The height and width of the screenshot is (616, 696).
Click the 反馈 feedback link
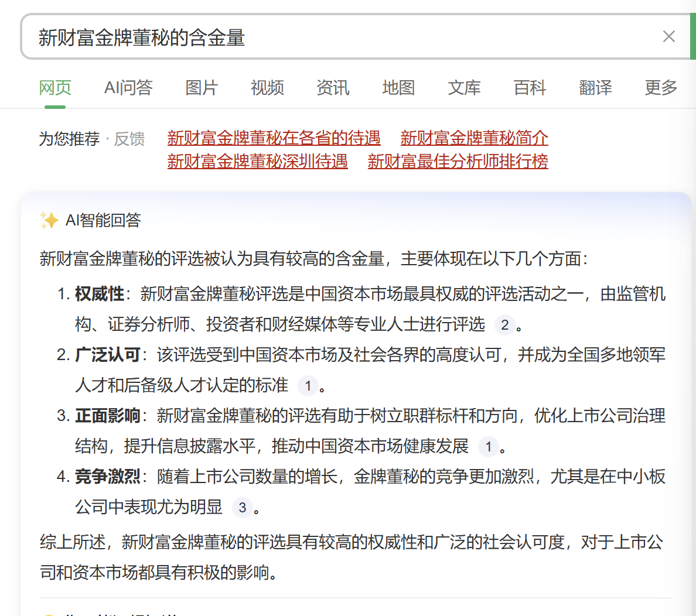coord(129,139)
